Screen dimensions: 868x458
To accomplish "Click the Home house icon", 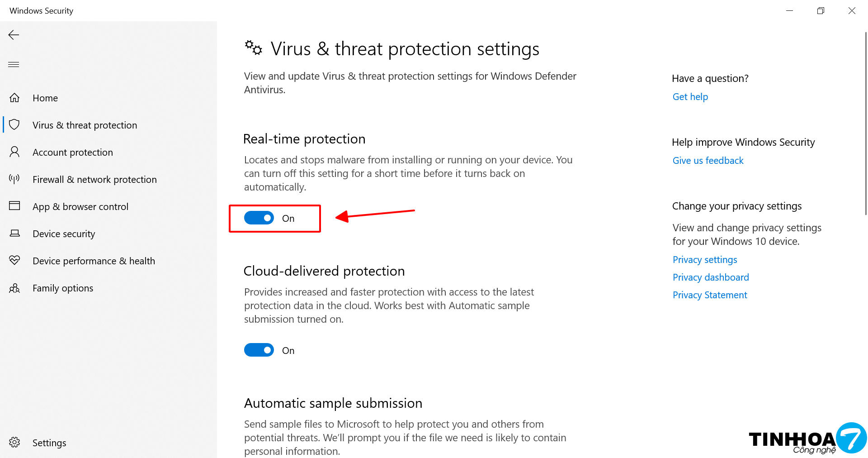I will pyautogui.click(x=14, y=98).
